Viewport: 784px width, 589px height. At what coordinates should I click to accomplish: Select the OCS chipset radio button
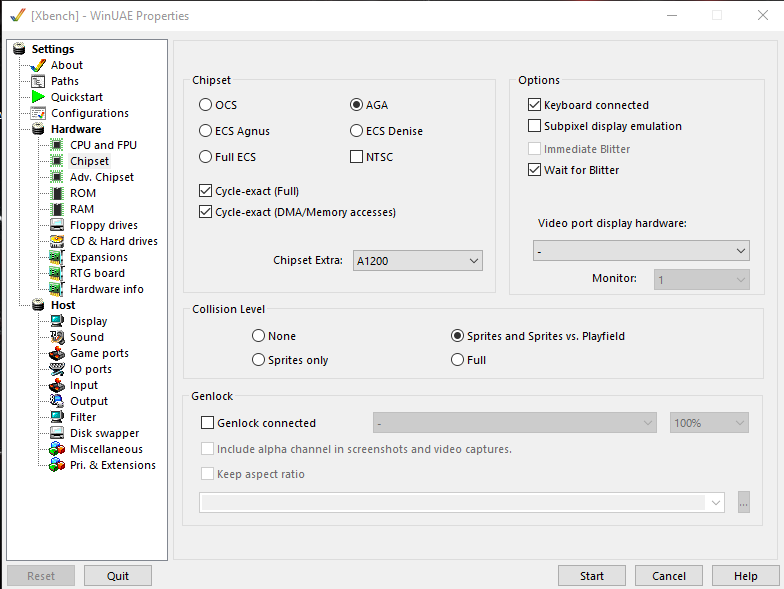[206, 105]
